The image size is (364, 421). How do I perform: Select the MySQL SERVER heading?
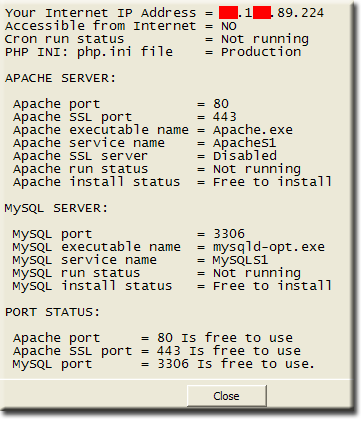(x=56, y=208)
